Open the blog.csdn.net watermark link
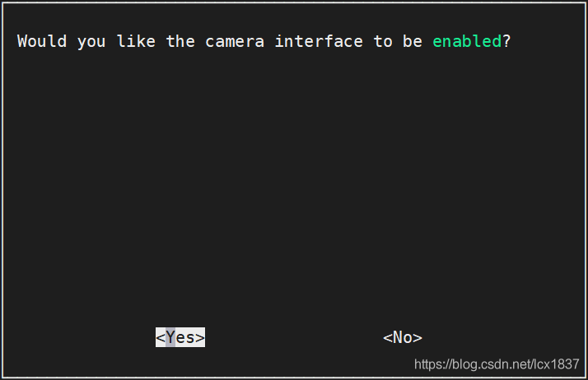The image size is (588, 380). pos(497,364)
